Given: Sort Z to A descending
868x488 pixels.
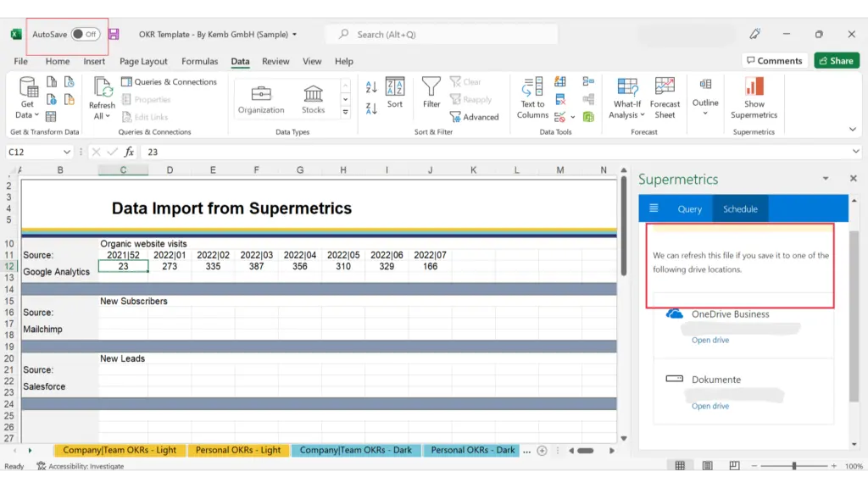Looking at the screenshot, I should [x=371, y=108].
